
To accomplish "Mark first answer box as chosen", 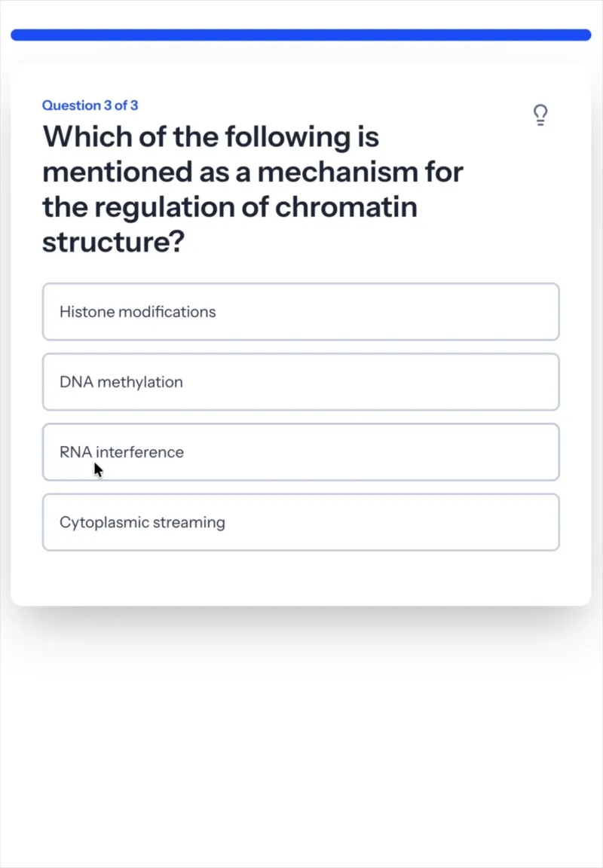I will pos(301,312).
